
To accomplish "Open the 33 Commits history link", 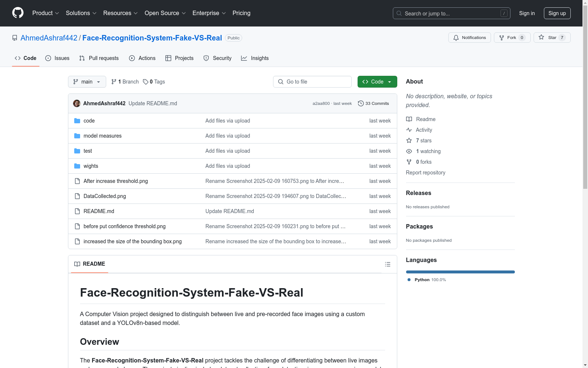I will pos(373,103).
